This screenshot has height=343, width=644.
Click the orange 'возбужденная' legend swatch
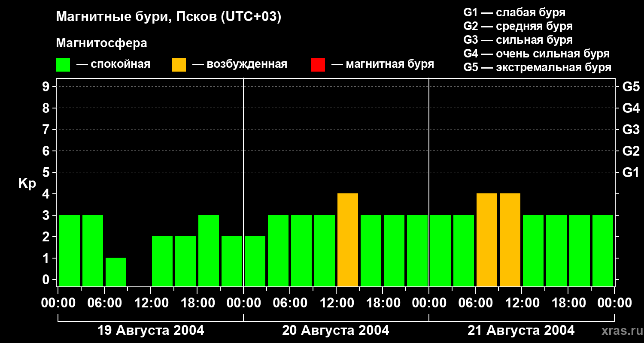pos(179,65)
